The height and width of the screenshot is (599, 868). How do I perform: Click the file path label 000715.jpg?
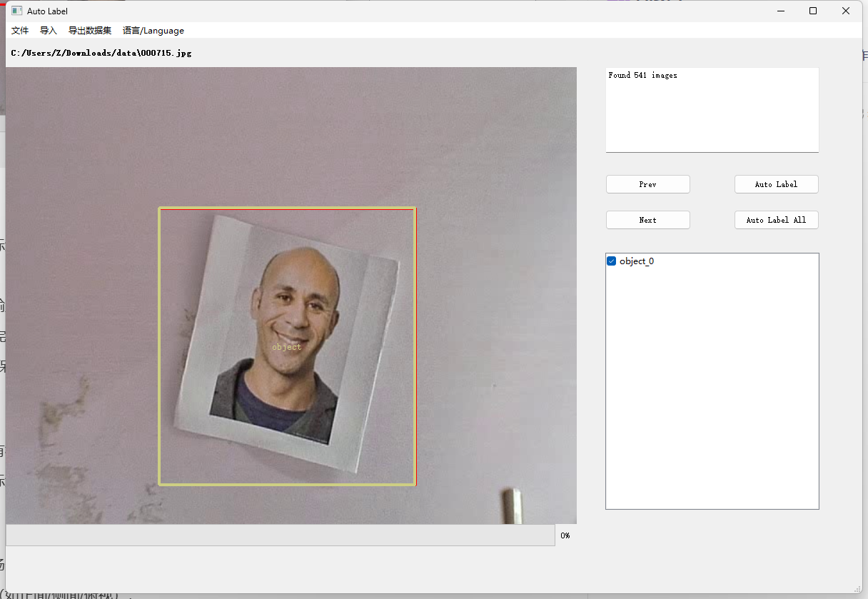point(101,53)
